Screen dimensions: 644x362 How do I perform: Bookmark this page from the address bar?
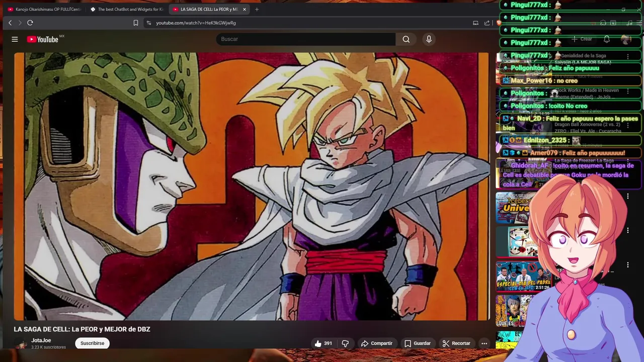[x=135, y=23]
